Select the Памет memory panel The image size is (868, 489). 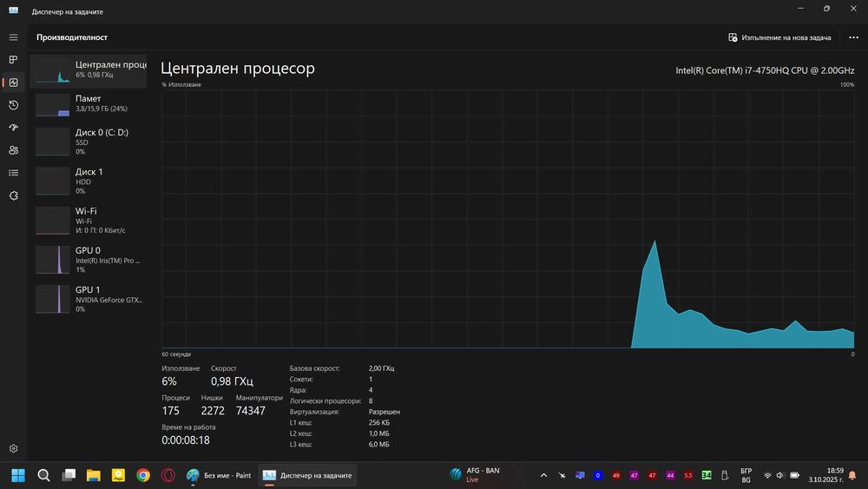[x=89, y=104]
